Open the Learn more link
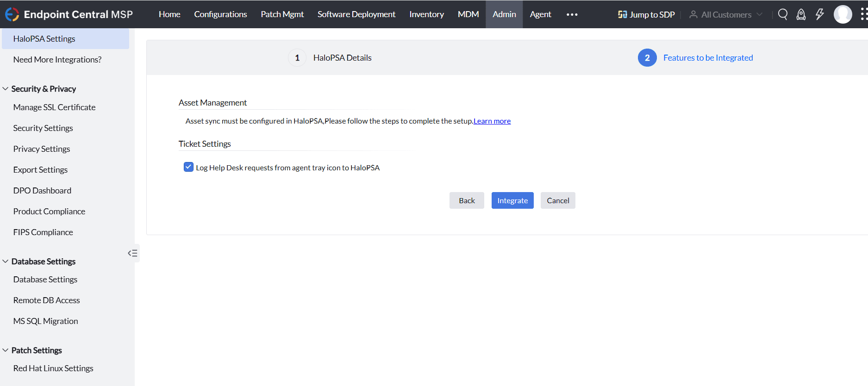The image size is (868, 386). pyautogui.click(x=492, y=121)
